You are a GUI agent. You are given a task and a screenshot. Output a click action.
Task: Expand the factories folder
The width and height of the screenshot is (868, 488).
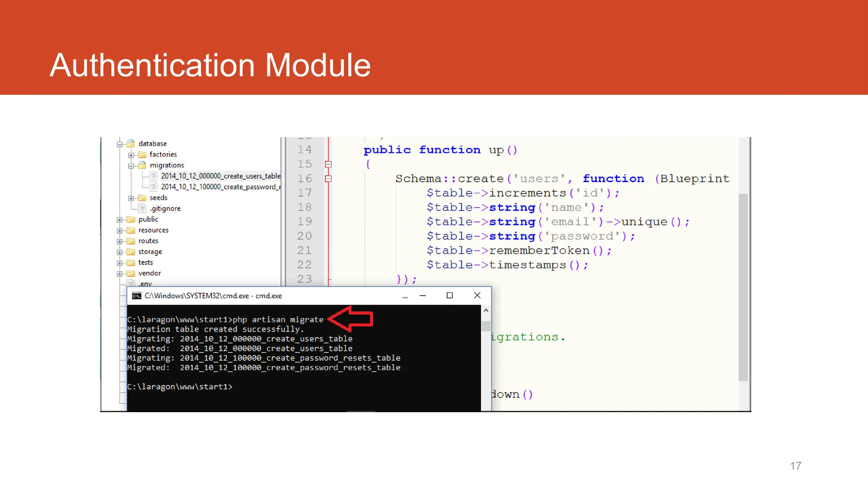[x=131, y=155]
